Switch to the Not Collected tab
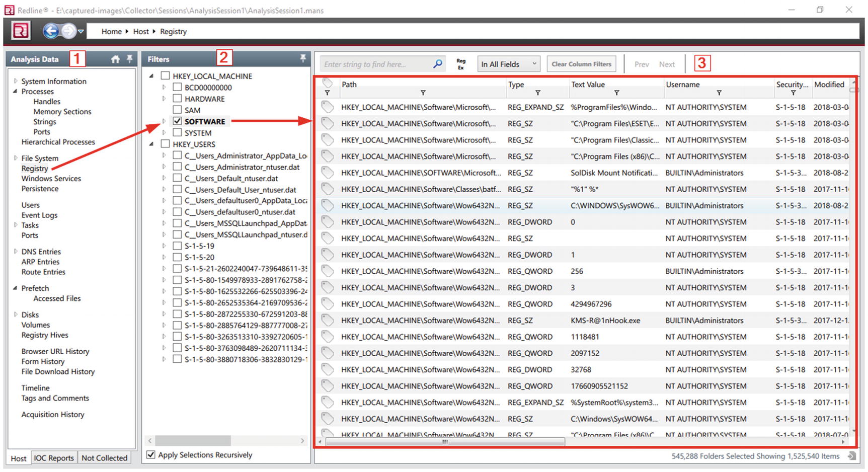 pos(104,458)
